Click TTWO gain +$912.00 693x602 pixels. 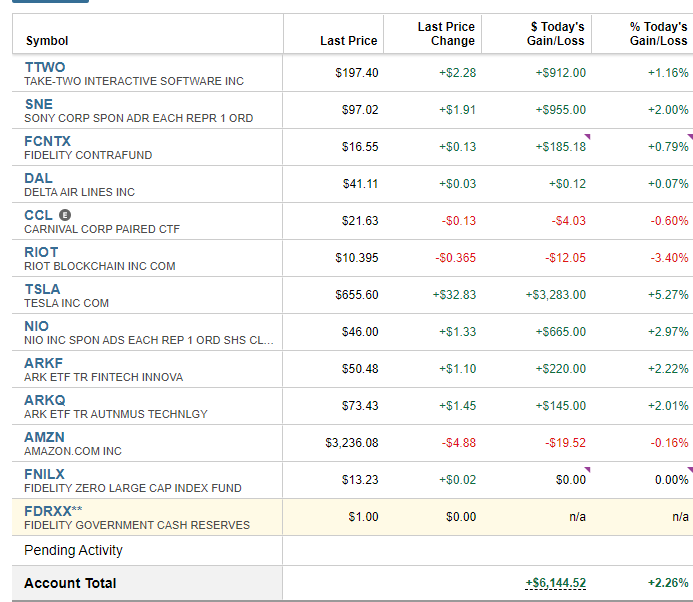[x=561, y=73]
